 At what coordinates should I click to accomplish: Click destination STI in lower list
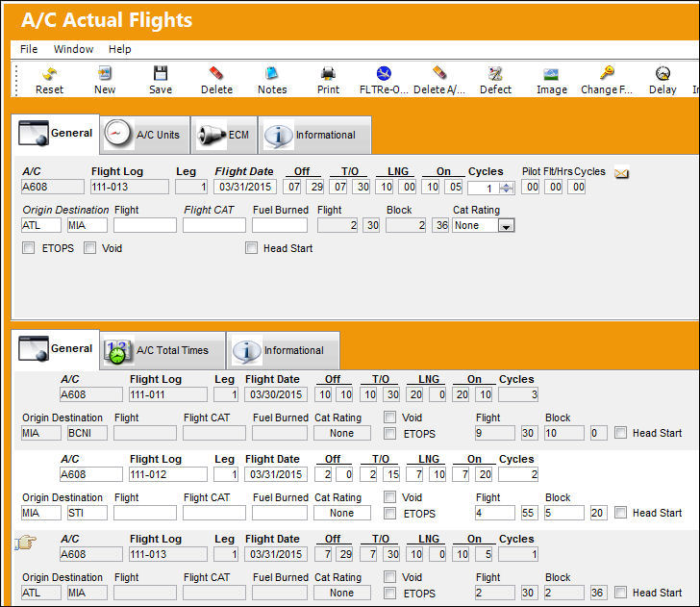(x=87, y=513)
